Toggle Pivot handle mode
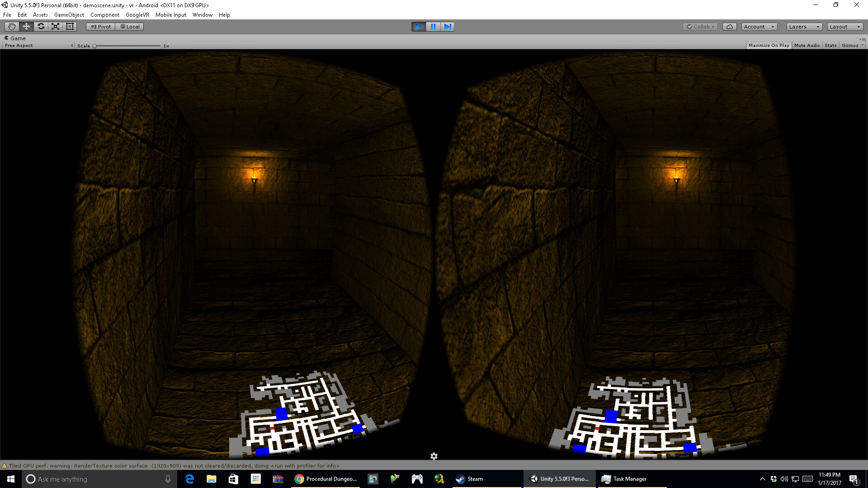 coord(100,26)
